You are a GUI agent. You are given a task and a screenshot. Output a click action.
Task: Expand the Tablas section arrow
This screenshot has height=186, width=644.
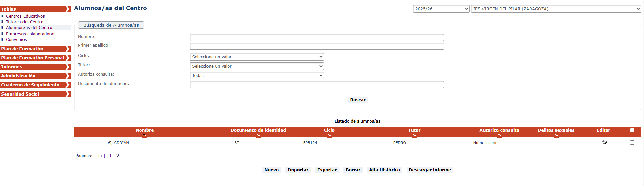[x=68, y=9]
